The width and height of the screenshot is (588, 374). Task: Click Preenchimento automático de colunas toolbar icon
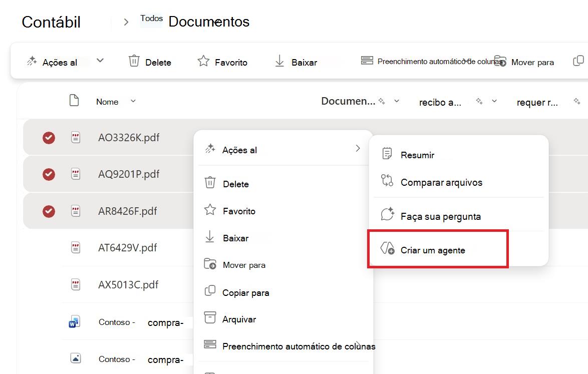pyautogui.click(x=367, y=61)
